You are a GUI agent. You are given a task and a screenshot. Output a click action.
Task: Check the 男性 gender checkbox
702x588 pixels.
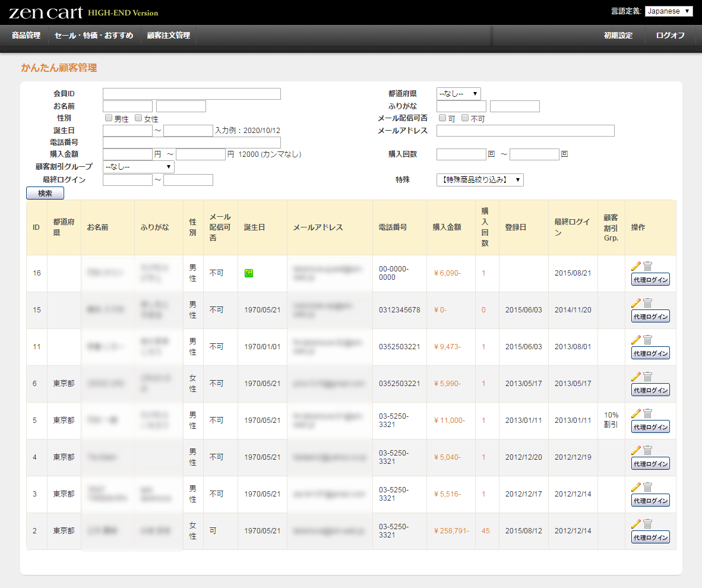click(109, 118)
